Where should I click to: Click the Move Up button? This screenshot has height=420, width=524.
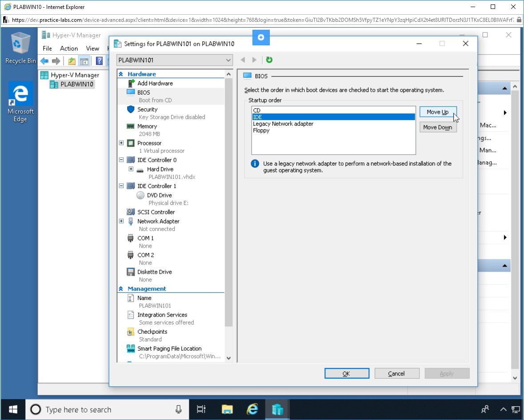point(438,112)
